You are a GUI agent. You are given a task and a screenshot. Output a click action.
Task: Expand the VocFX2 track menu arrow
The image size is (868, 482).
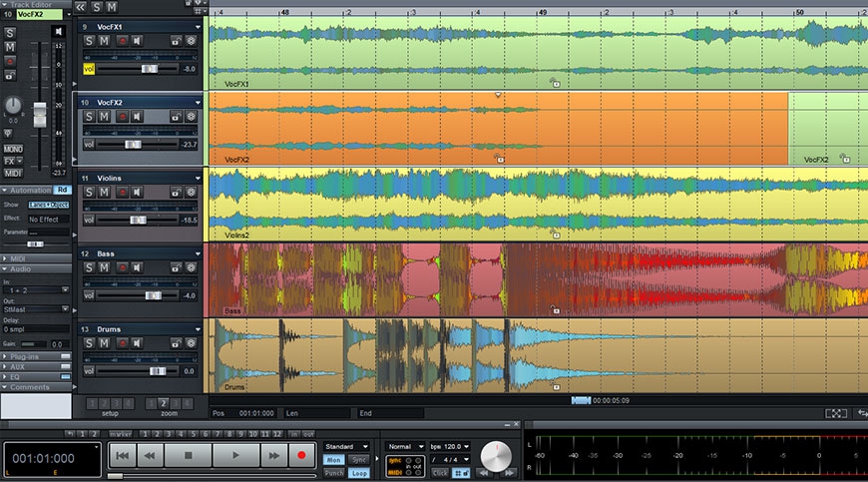tap(198, 103)
